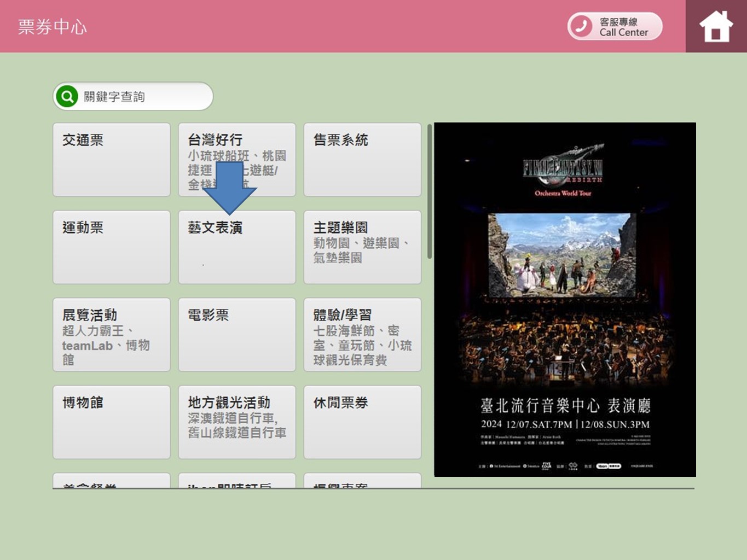
Task: Click the category list vertical scrollbar
Action: 430,191
